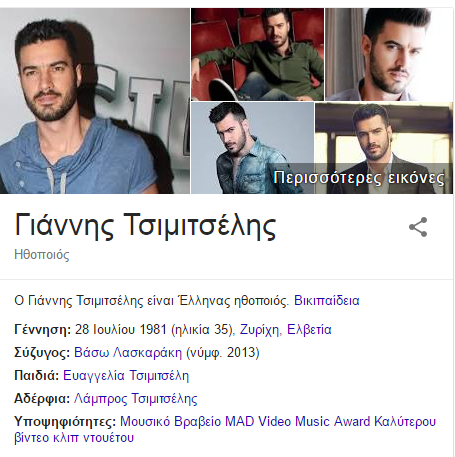Click the share icon beside the name
The width and height of the screenshot is (455, 457).
(418, 227)
